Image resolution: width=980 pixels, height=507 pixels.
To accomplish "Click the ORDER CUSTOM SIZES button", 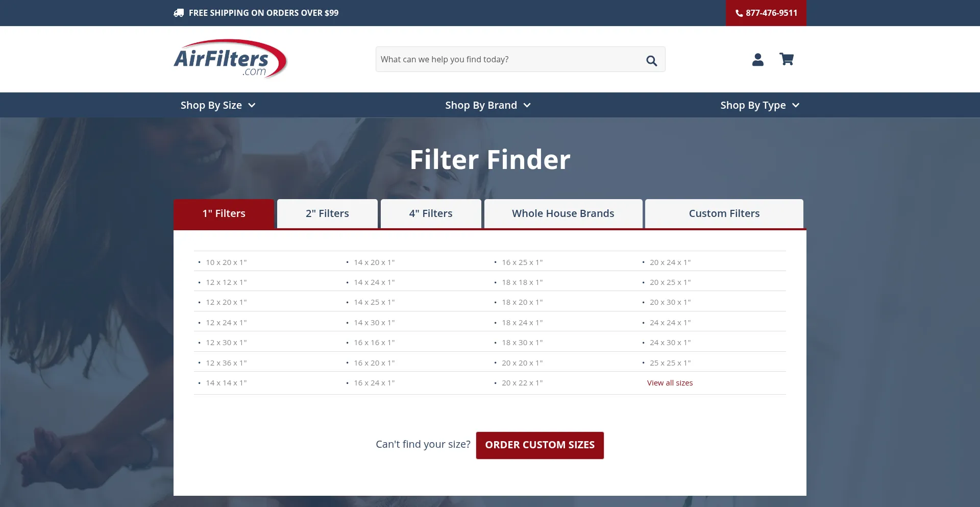I will 540,445.
